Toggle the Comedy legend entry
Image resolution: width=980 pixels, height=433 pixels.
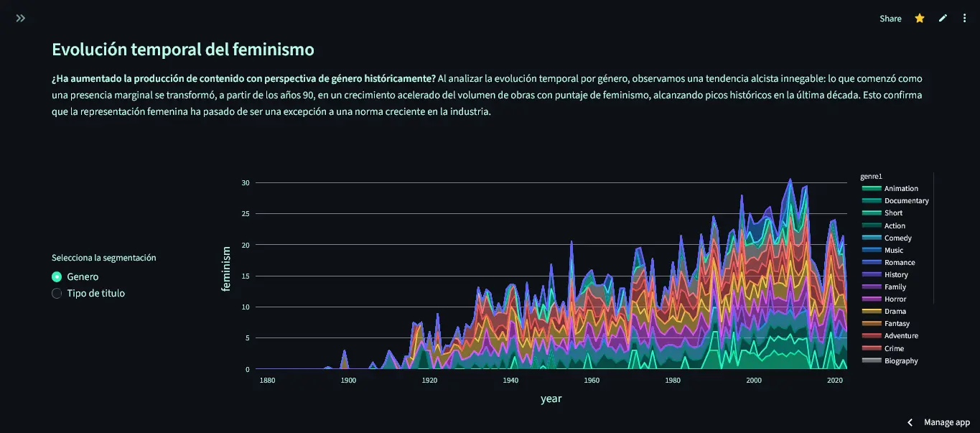(897, 238)
